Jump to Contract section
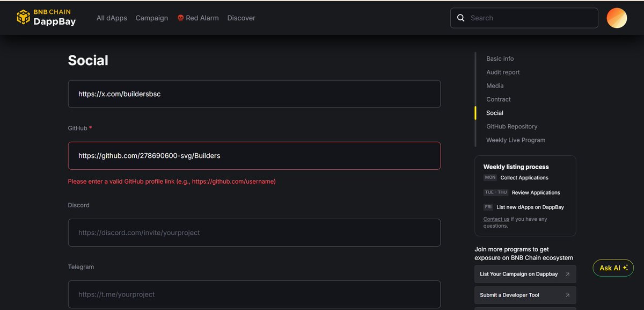Screen dimensions: 644x310 pos(499,99)
